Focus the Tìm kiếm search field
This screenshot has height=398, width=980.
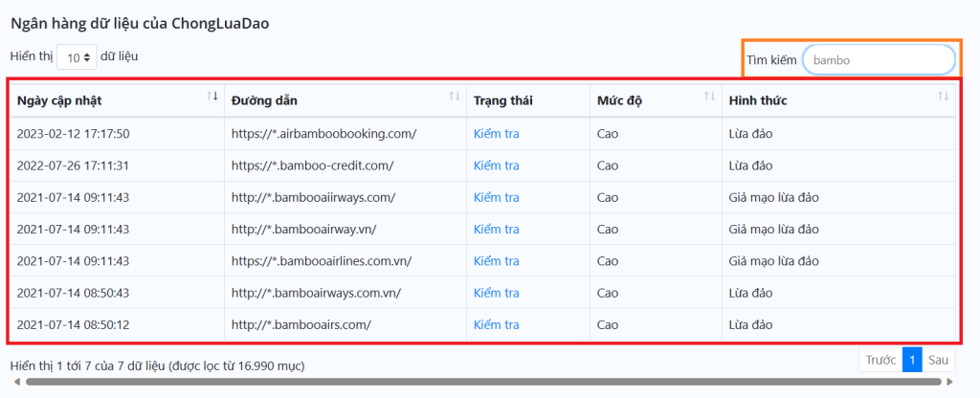[x=879, y=60]
